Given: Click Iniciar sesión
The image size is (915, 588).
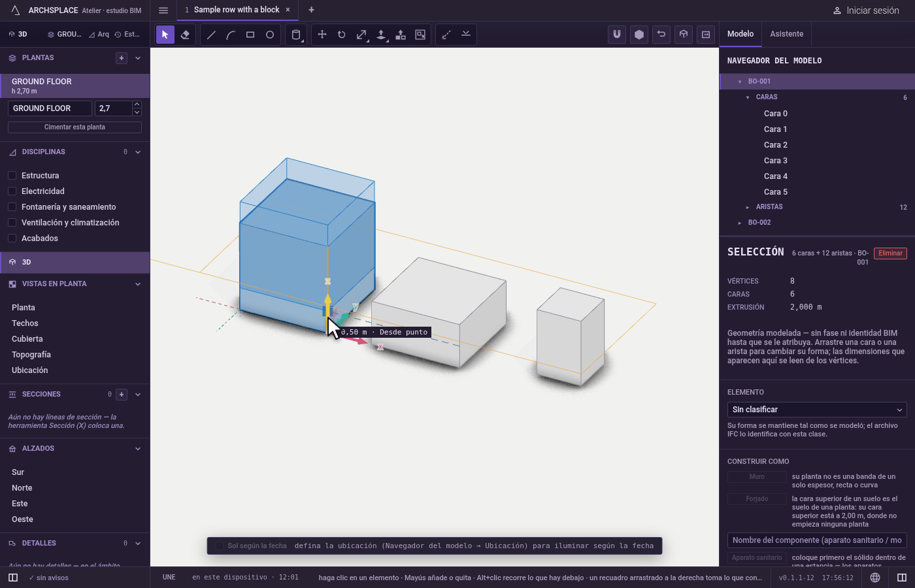Looking at the screenshot, I should click(866, 10).
